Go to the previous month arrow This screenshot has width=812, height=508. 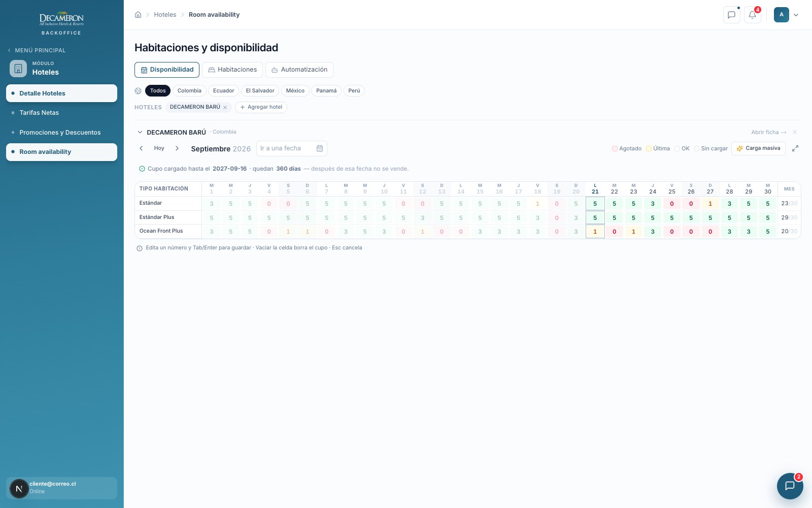tap(141, 148)
